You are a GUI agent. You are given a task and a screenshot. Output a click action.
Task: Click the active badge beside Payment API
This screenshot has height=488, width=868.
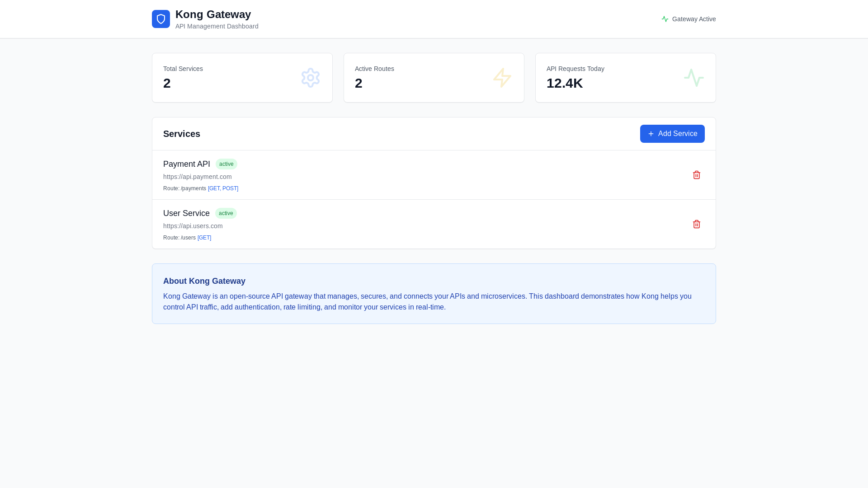coord(226,164)
